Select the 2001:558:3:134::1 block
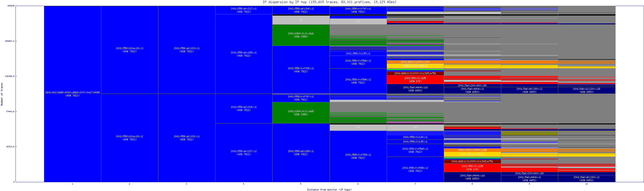This screenshot has height=191, width=644. click(415, 137)
